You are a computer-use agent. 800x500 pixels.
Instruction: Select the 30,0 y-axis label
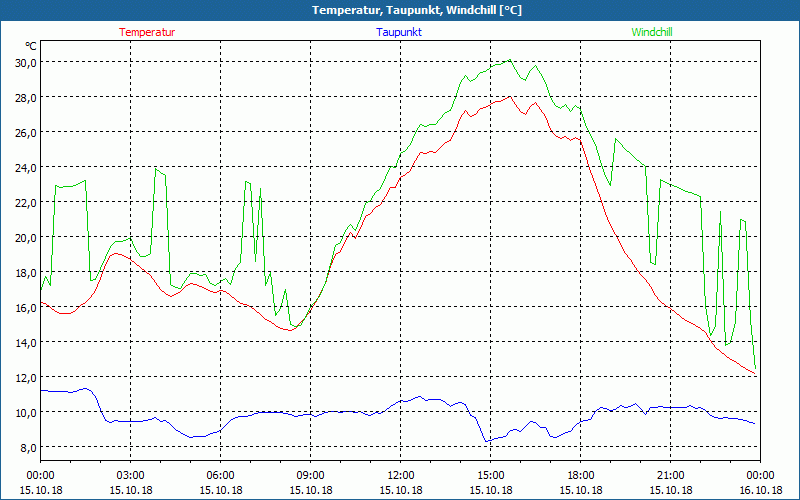(x=24, y=62)
